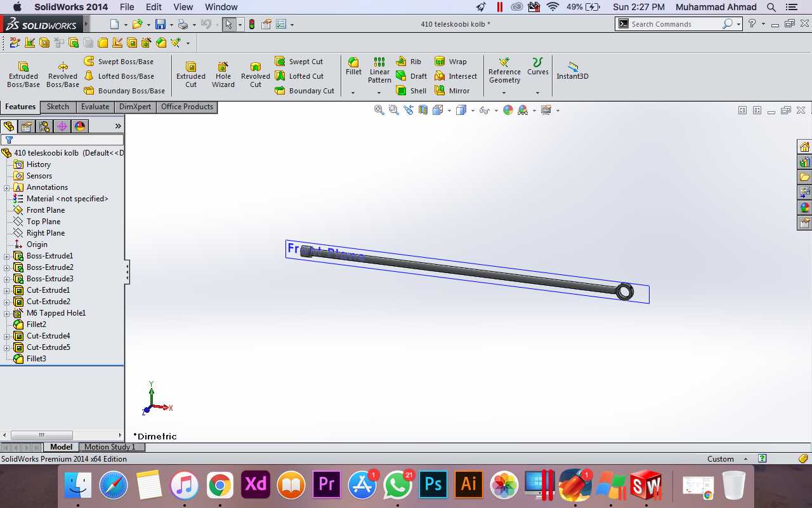
Task: Choose the Mirror feature
Action: pos(452,91)
